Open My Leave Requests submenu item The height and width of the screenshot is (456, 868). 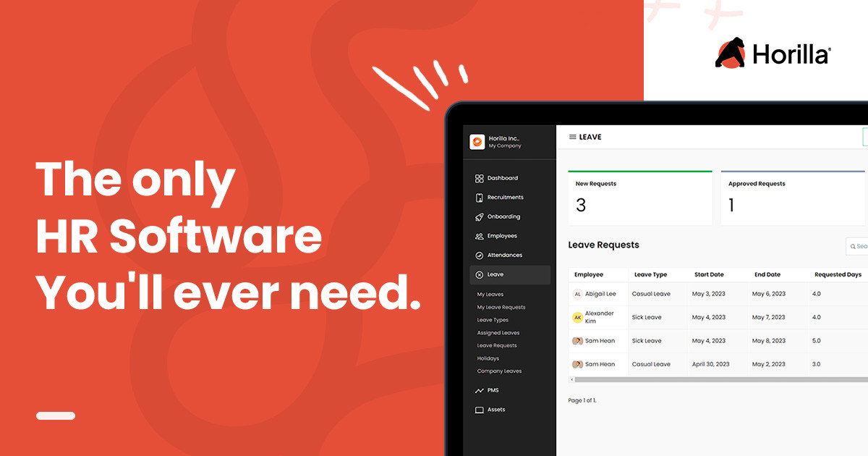coord(501,308)
